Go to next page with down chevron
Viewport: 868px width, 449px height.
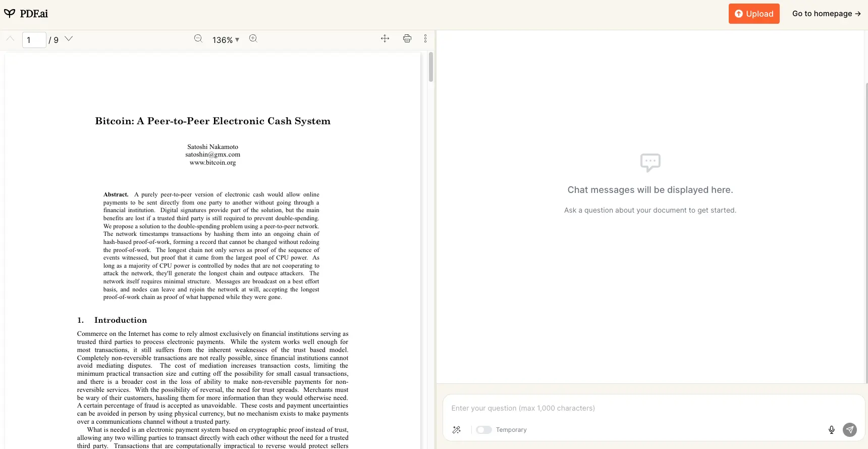coord(69,39)
